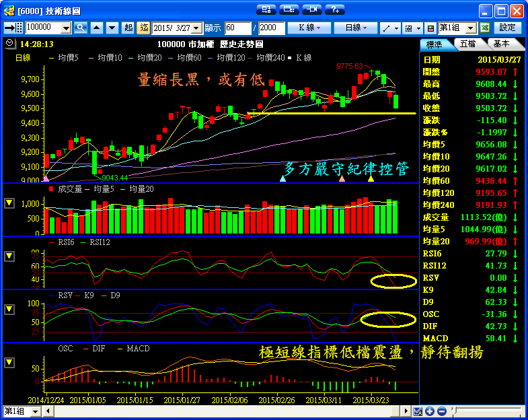Viewport: 528px width, 420px height.
Task: Click the zoom out minus icon
Action: [x=441, y=411]
